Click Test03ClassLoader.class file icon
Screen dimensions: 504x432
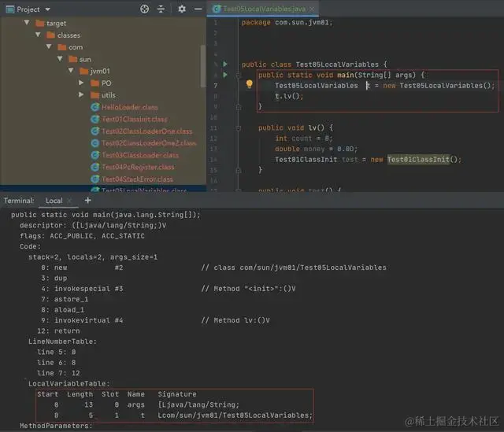[x=94, y=155]
